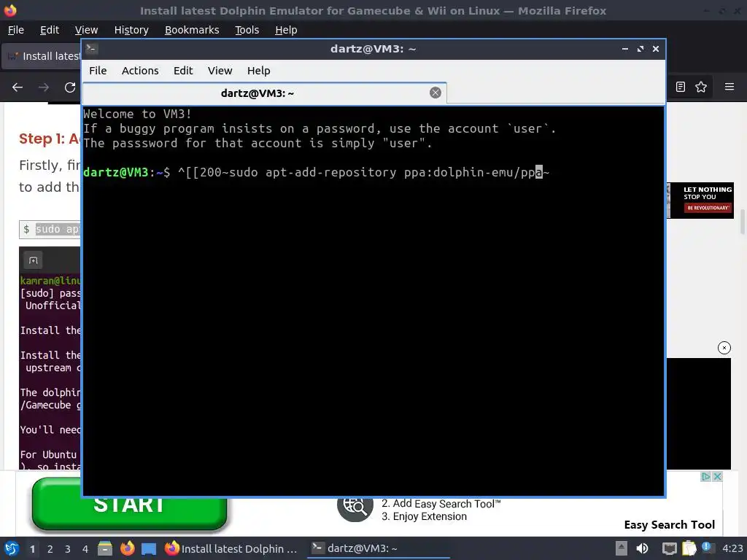Close the bottom banner ad with the X
This screenshot has height=560, width=747.
717,476
